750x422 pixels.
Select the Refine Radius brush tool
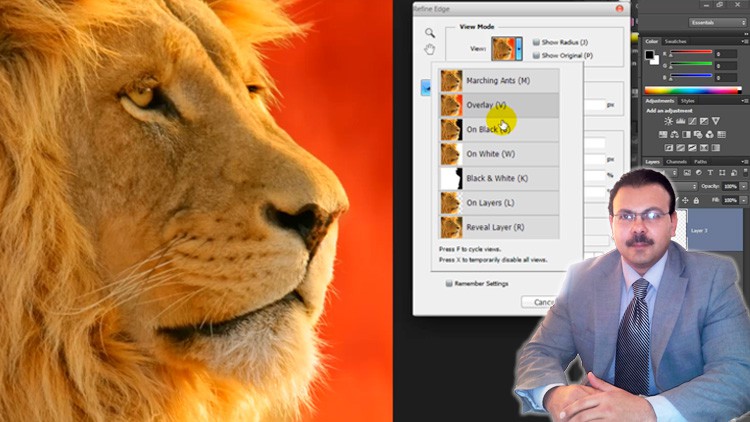point(426,88)
